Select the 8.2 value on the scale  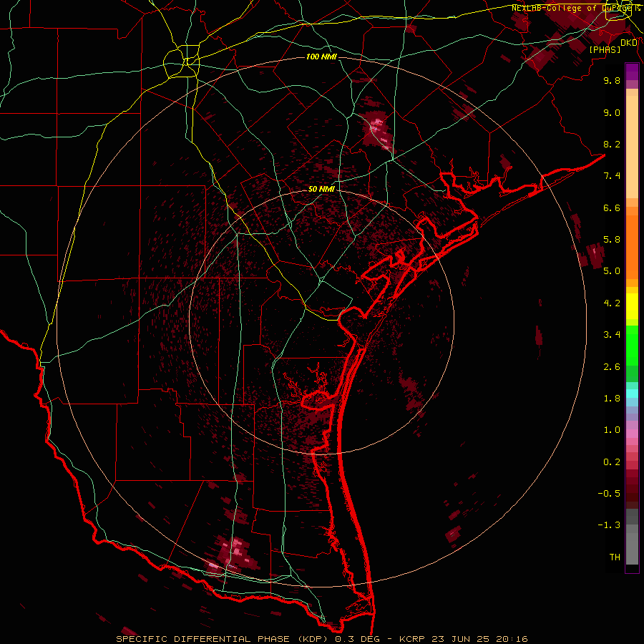612,144
